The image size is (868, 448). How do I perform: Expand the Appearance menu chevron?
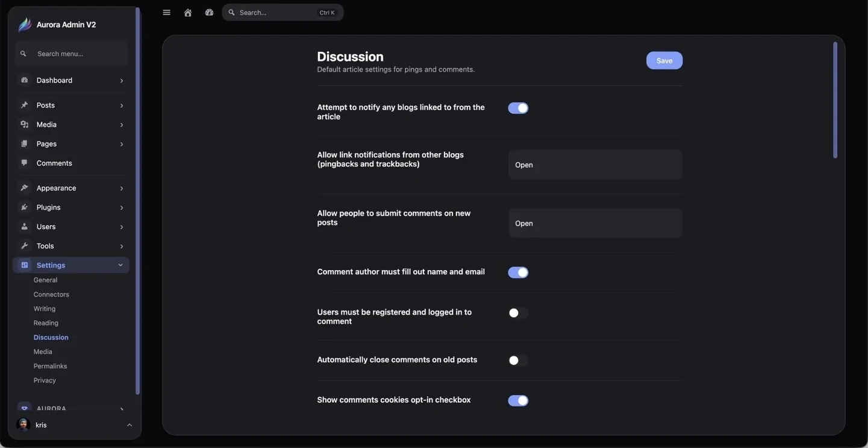[x=122, y=188]
